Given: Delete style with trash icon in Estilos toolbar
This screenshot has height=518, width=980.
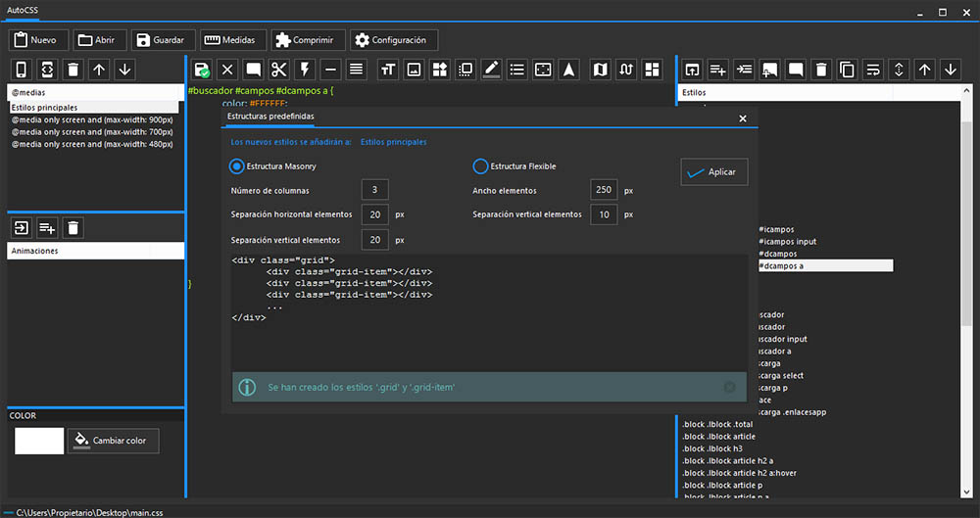Looking at the screenshot, I should tap(821, 70).
